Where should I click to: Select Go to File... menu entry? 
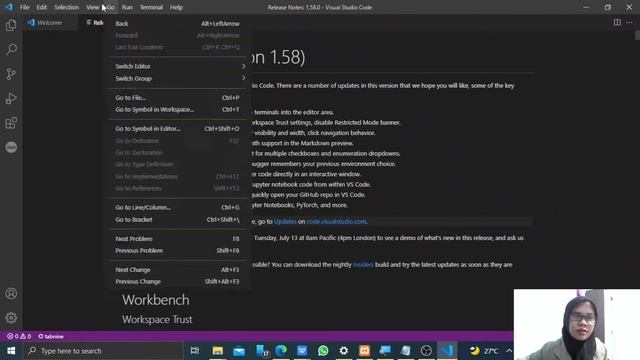coord(178,98)
